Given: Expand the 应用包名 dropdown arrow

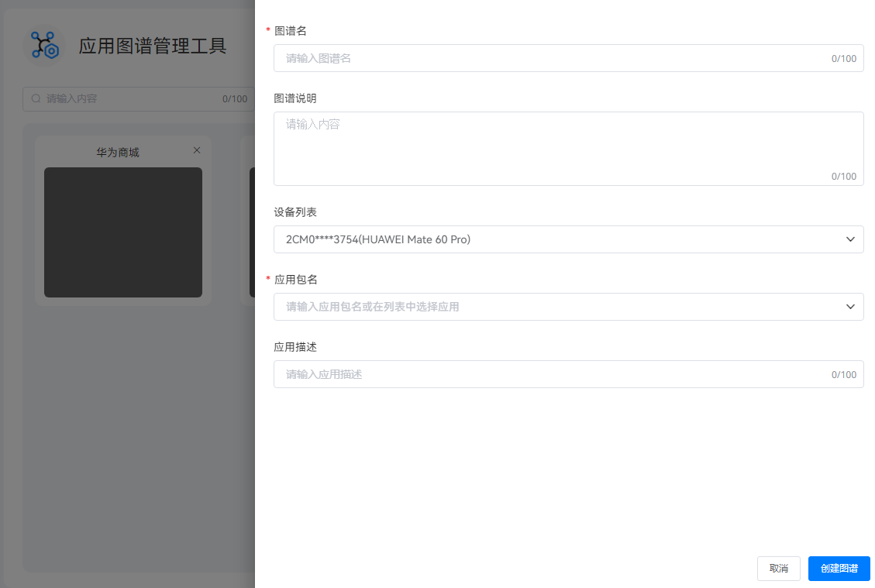Looking at the screenshot, I should (849, 307).
